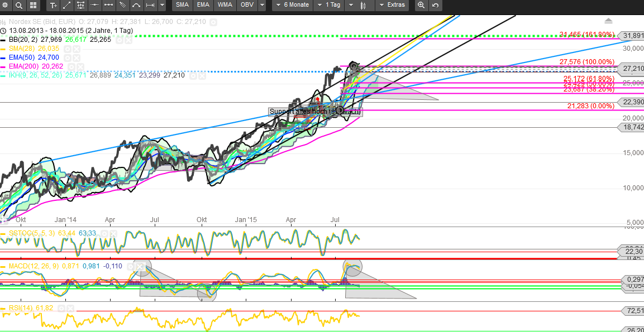This screenshot has width=644, height=332.
Task: Remove the EMA(50) indicator
Action: (x=77, y=58)
